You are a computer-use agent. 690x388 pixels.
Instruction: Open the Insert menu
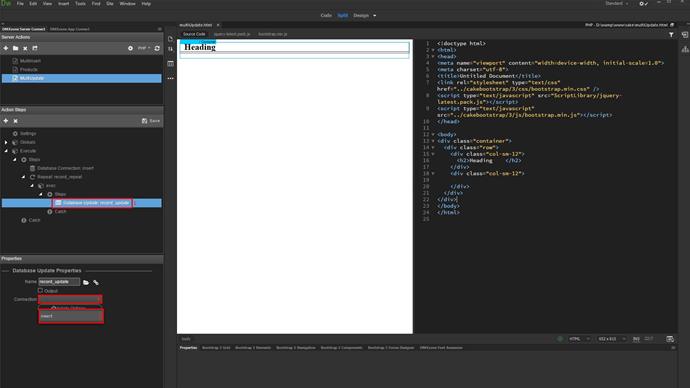tap(63, 4)
